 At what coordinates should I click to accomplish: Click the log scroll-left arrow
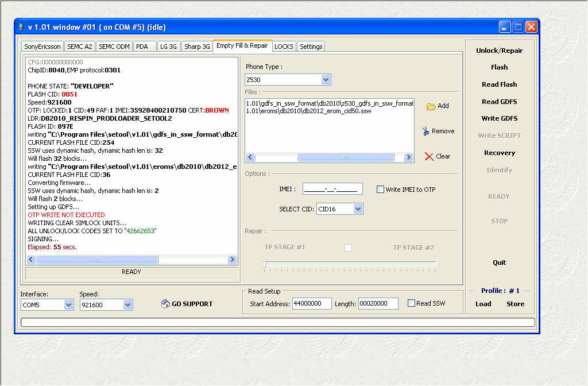[31, 259]
